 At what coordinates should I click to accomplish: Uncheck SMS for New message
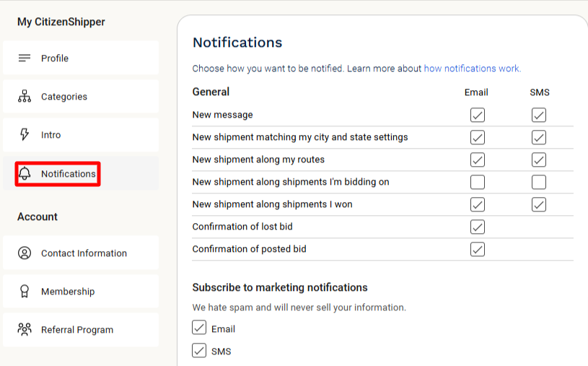point(538,115)
